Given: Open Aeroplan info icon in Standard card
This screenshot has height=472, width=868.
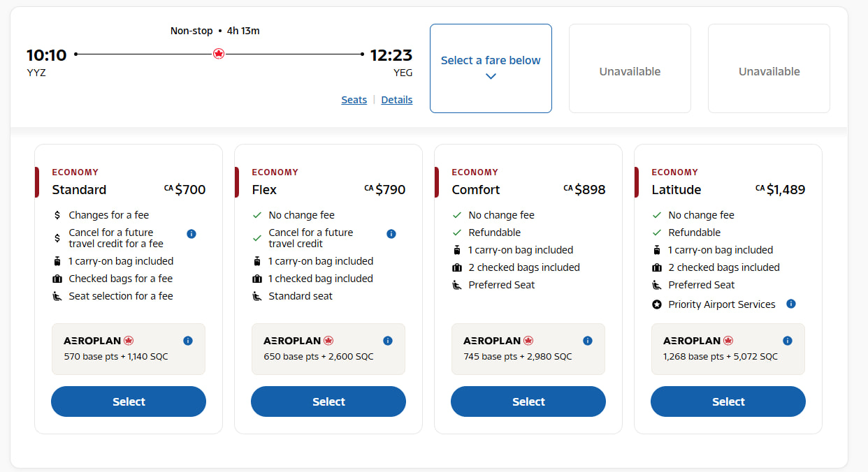Looking at the screenshot, I should (x=188, y=341).
